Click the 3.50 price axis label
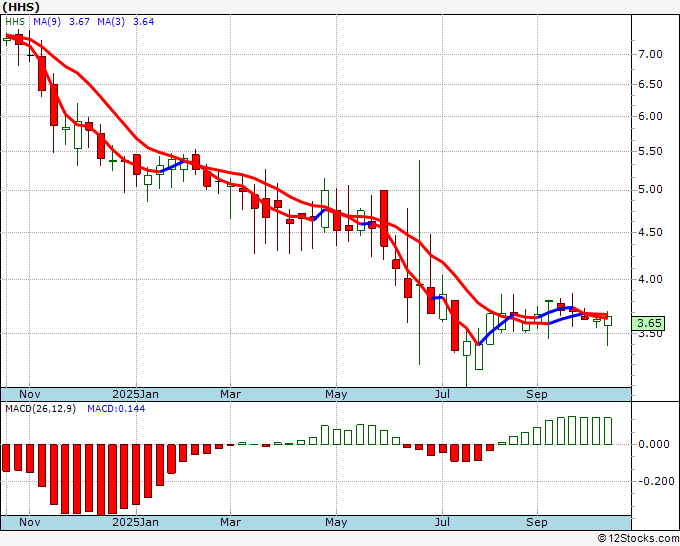This screenshot has height=546, width=680. [650, 334]
